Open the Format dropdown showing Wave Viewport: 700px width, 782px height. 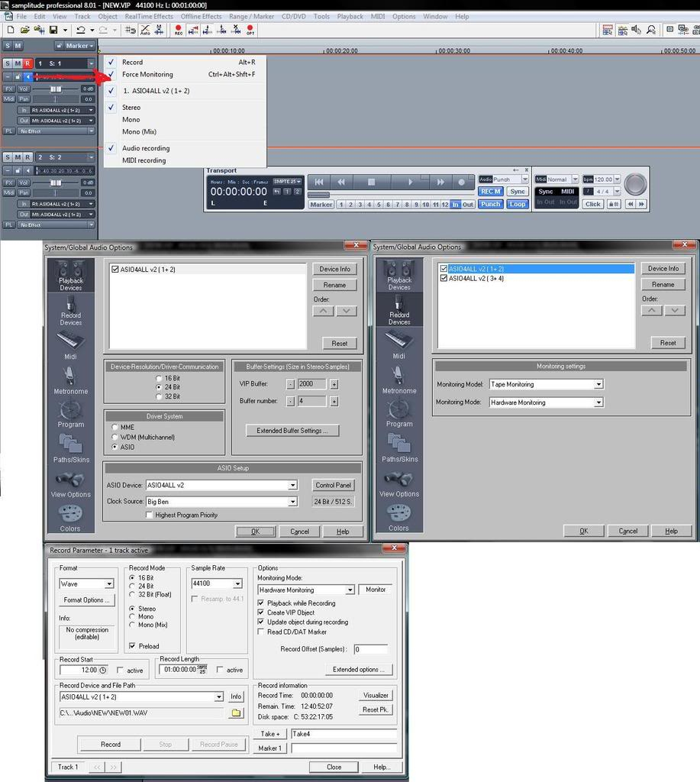point(108,584)
